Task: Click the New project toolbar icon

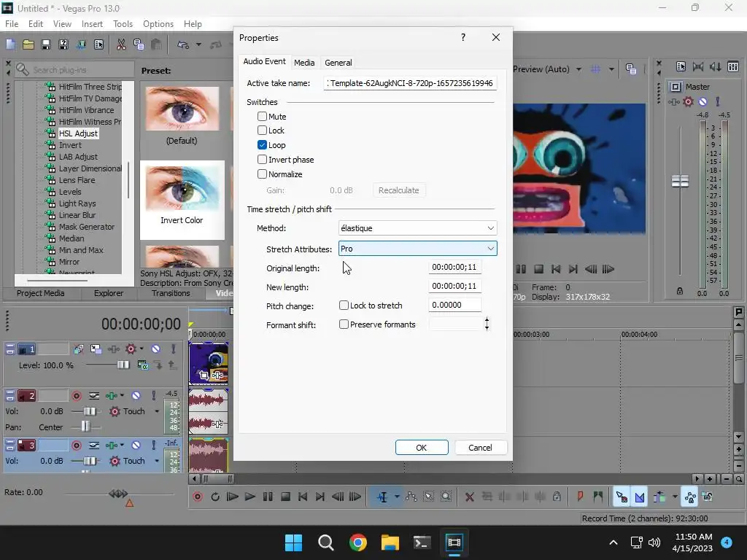Action: click(10, 44)
